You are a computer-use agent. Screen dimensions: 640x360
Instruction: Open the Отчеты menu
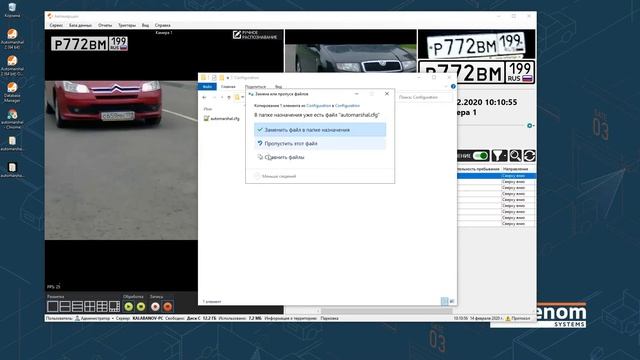[x=105, y=25]
